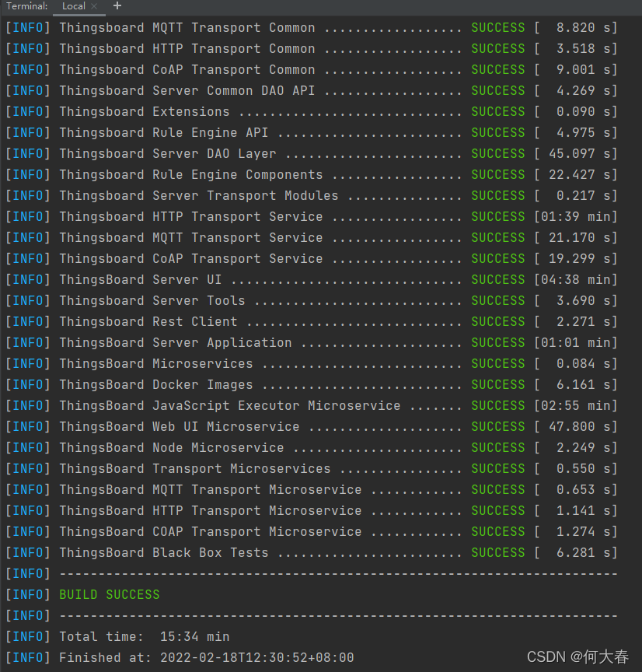Open a new terminal session with plus

(117, 5)
